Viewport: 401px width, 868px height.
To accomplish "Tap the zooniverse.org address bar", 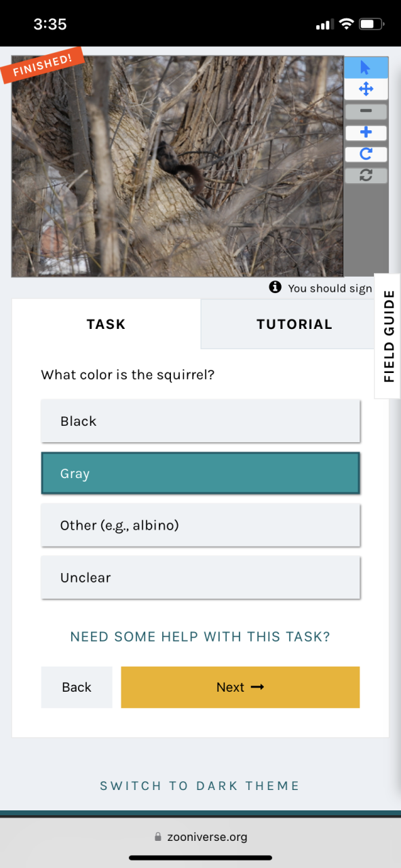I will (x=200, y=837).
